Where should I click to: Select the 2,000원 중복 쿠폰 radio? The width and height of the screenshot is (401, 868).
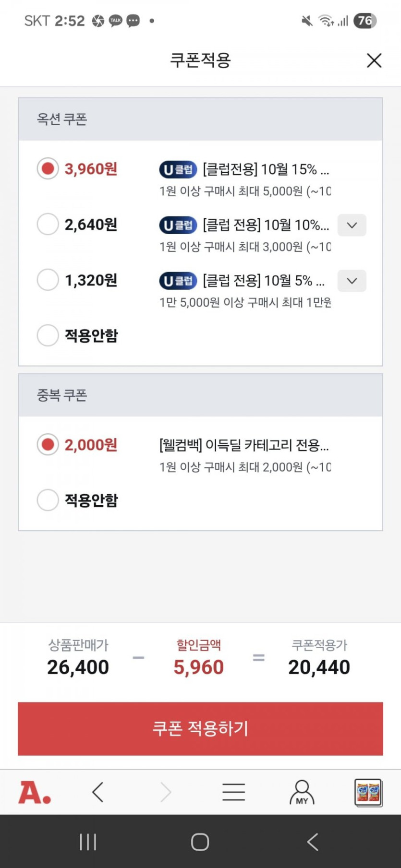tap(48, 445)
